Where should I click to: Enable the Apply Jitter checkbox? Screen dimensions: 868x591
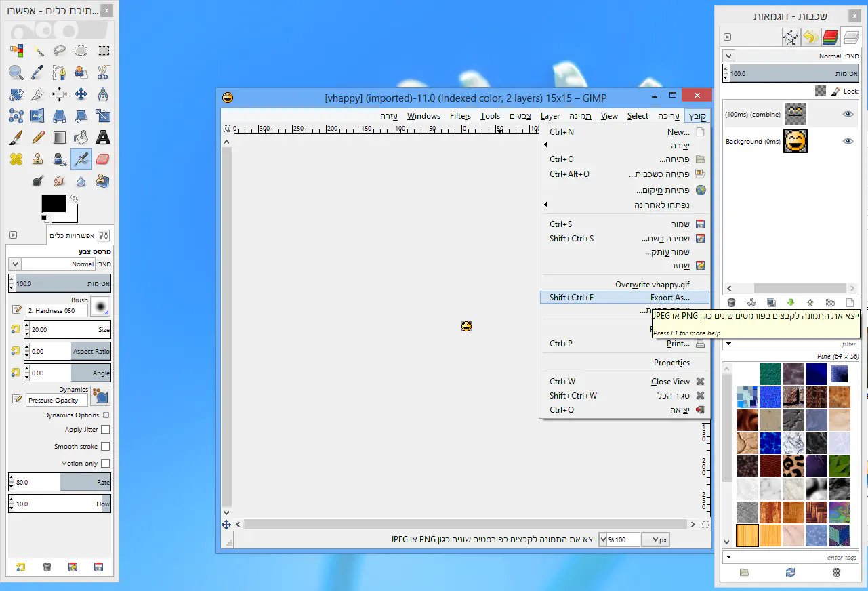[x=105, y=430]
